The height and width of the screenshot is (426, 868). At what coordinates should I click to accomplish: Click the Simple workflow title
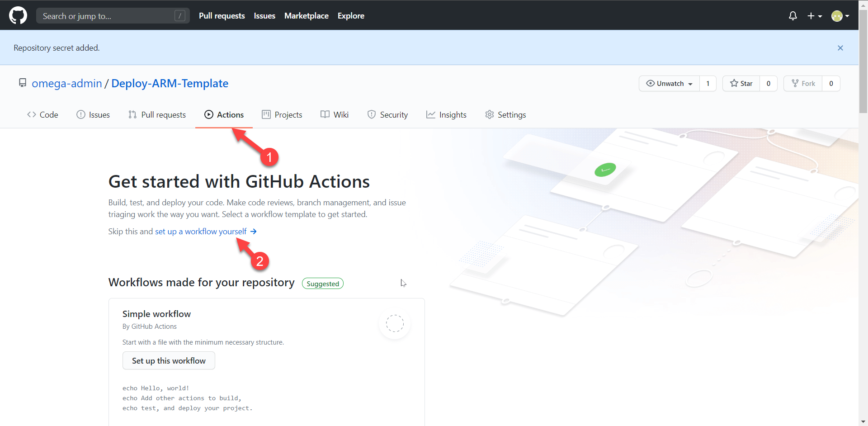pyautogui.click(x=156, y=314)
